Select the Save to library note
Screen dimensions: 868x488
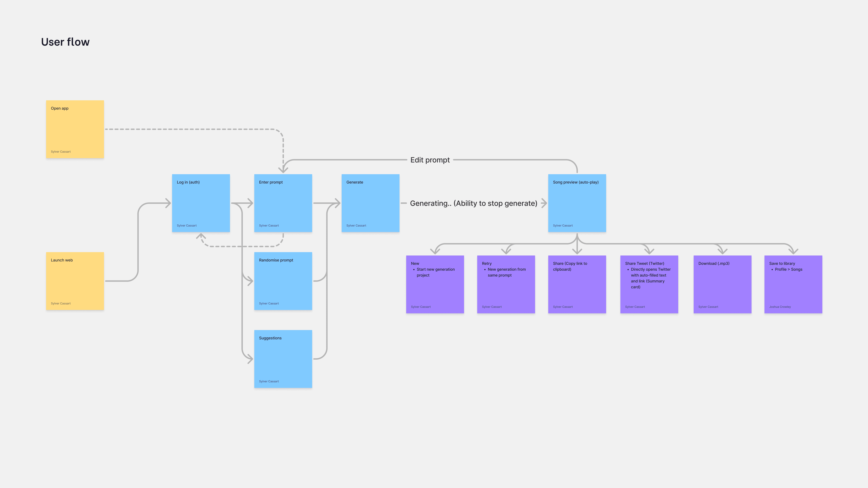[x=793, y=284]
